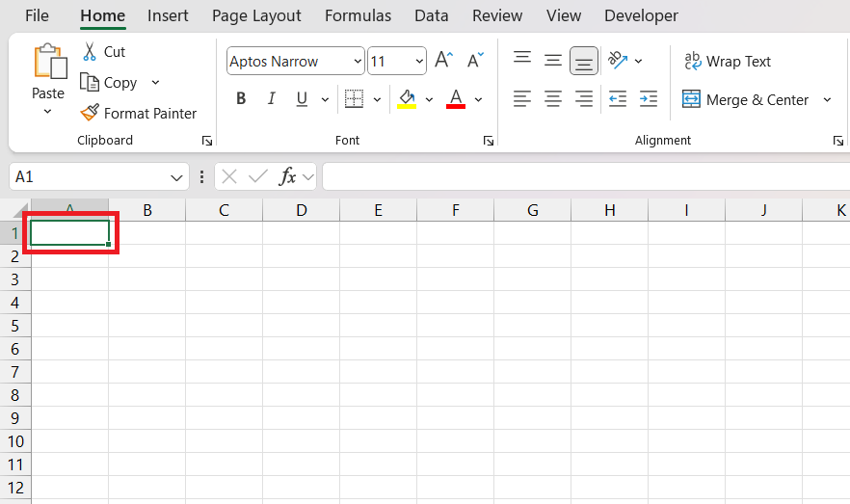
Task: Select row 12 header
Action: [x=15, y=488]
